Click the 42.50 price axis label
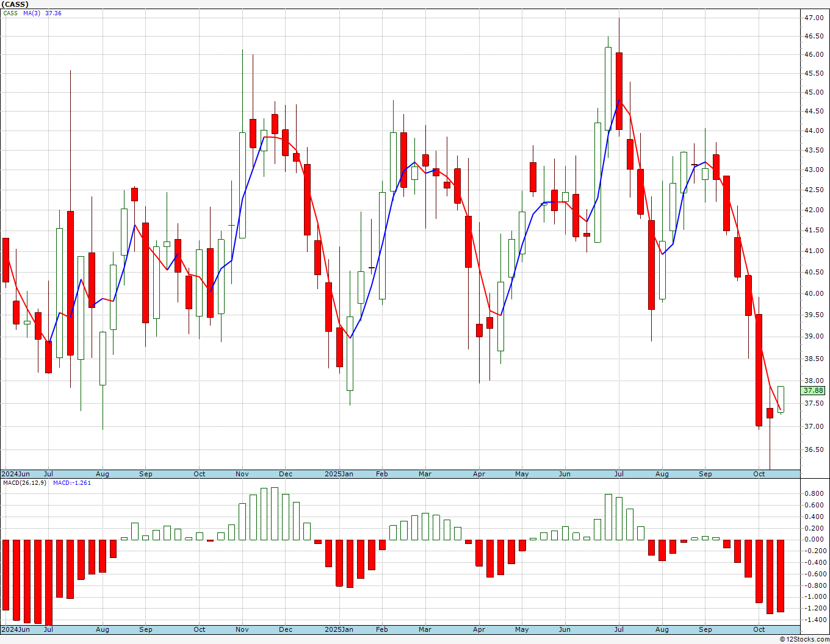 (x=814, y=190)
